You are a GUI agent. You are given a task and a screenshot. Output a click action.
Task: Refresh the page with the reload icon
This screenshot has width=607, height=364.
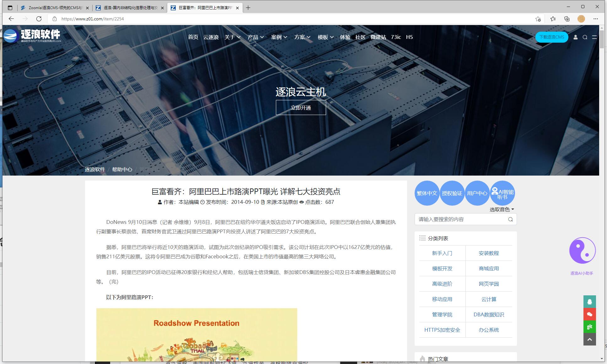(39, 19)
